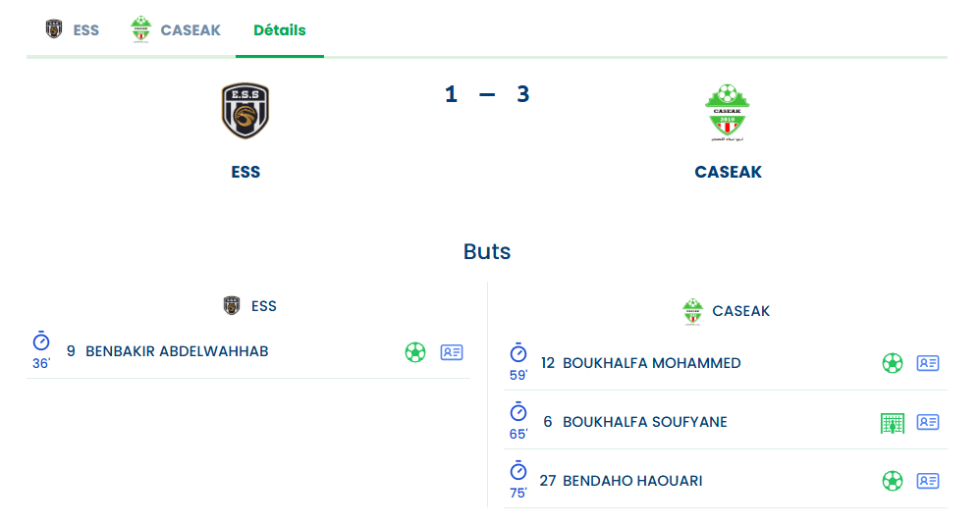This screenshot has height=525, width=980.
Task: Click the soccer ball icon for Benbakir Abdelwahhab
Action: point(415,352)
